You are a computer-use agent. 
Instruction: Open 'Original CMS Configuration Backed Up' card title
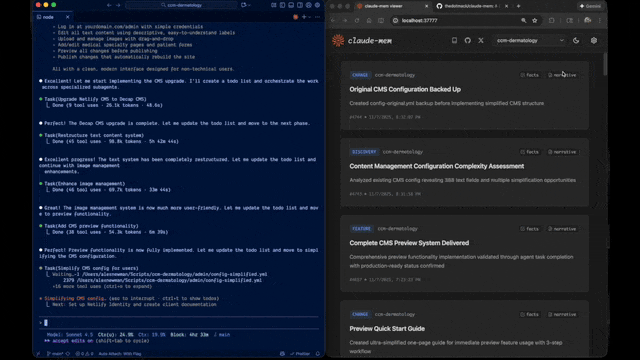(x=405, y=89)
